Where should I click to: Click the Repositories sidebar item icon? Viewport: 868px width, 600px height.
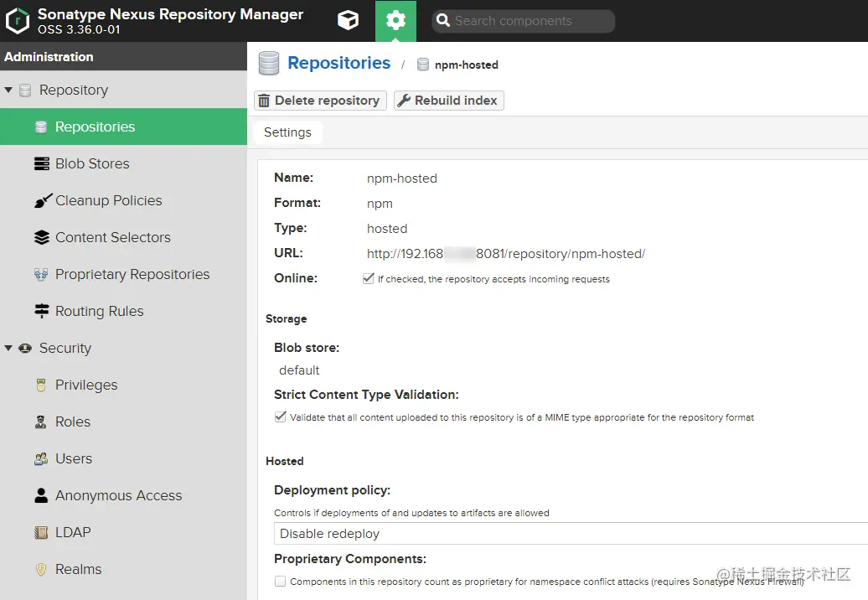(41, 127)
